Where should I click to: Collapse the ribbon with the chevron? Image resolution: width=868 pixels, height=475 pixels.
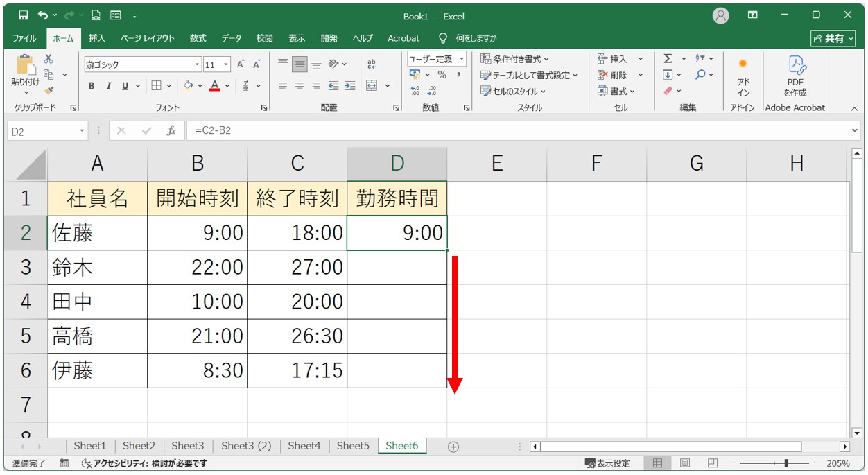854,108
